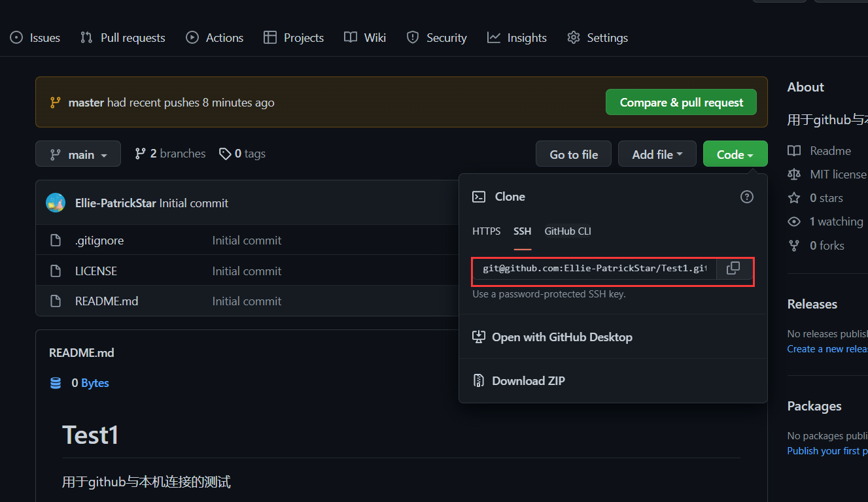Open the Wiki tab
The height and width of the screenshot is (502, 868).
point(365,38)
